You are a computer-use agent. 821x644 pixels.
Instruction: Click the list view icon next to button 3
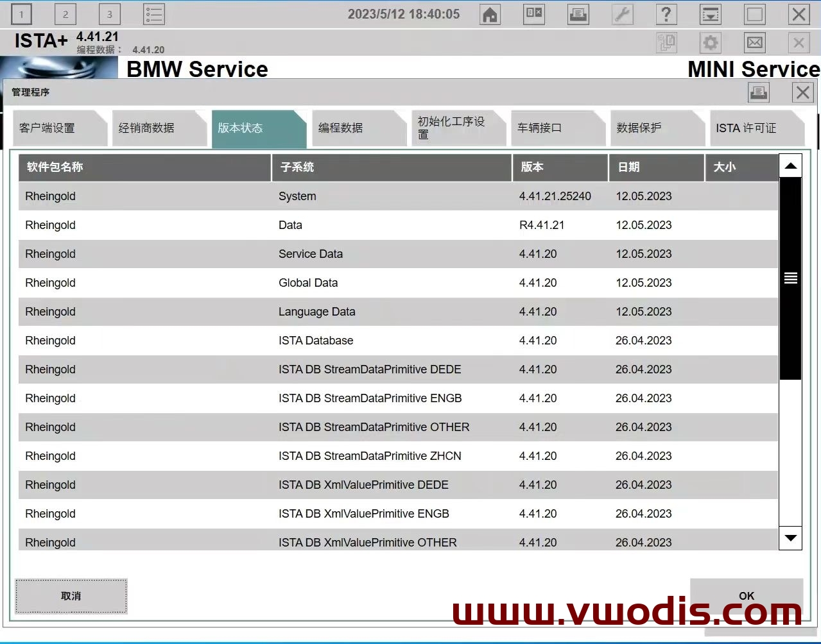coord(153,14)
